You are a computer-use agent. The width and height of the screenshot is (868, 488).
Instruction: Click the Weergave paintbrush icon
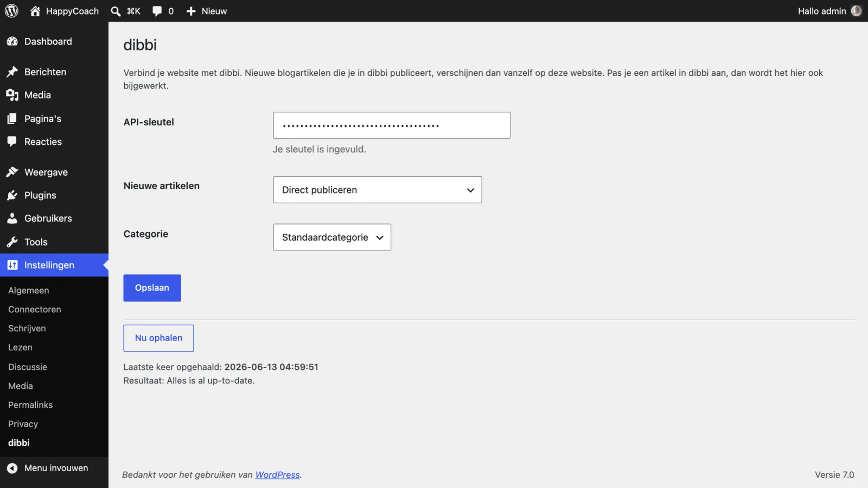pyautogui.click(x=12, y=172)
